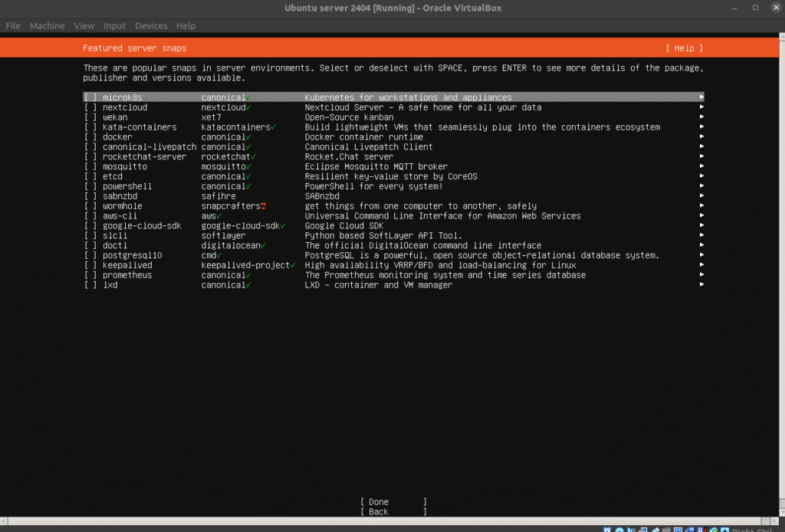
Task: Check the box for the lxd snap
Action: point(90,285)
